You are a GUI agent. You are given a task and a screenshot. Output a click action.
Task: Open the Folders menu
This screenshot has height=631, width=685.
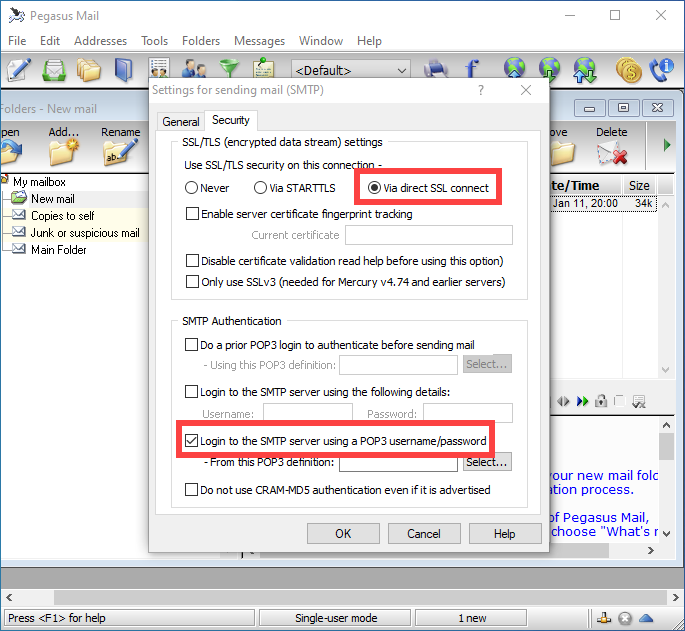point(201,41)
